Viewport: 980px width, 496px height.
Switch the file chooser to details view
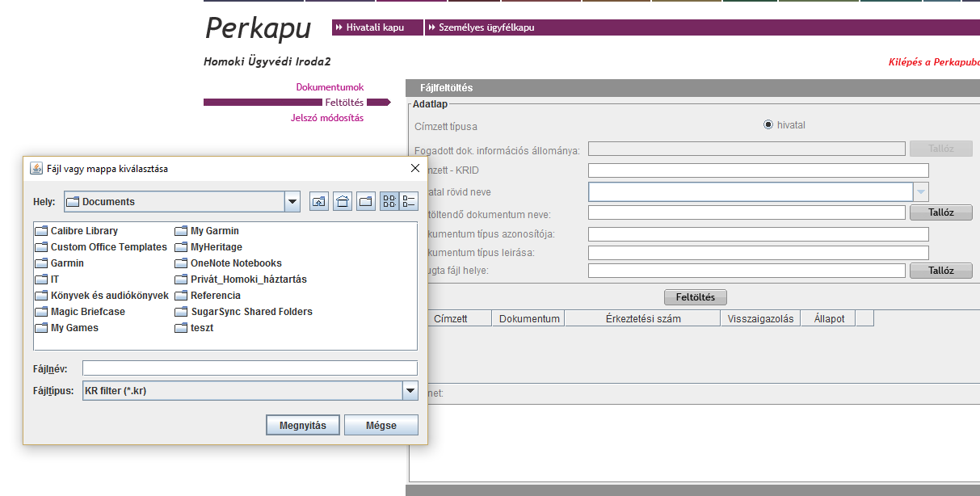(409, 202)
